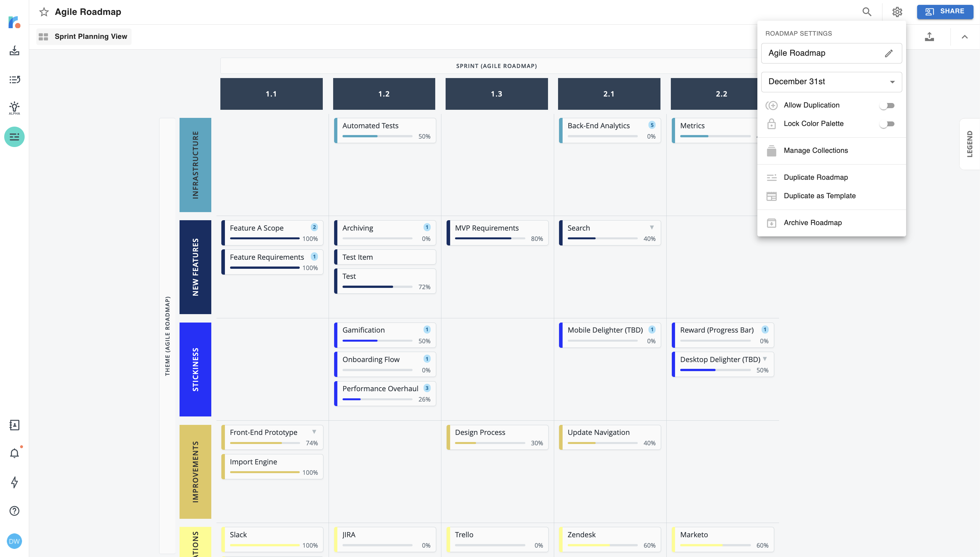The height and width of the screenshot is (557, 980).
Task: Click the badge 1 on Archiving
Action: pyautogui.click(x=427, y=227)
